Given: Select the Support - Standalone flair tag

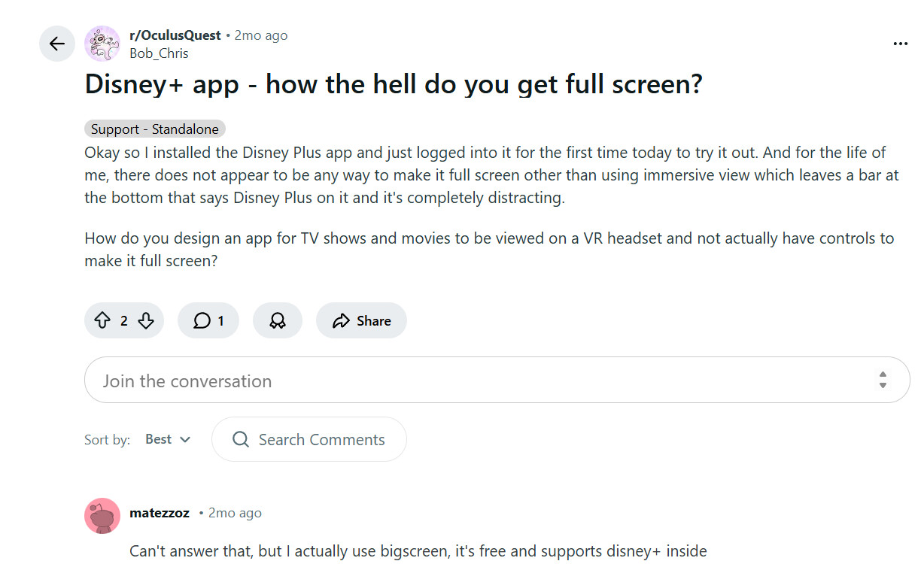Looking at the screenshot, I should pyautogui.click(x=155, y=129).
